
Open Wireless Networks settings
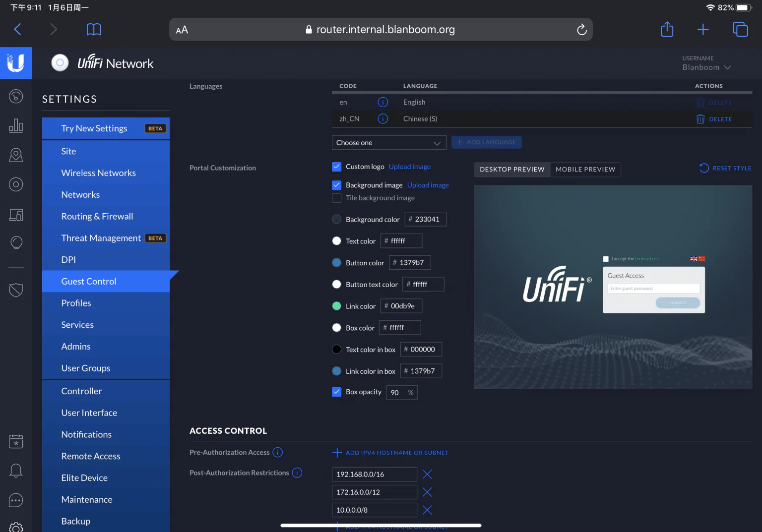click(98, 173)
